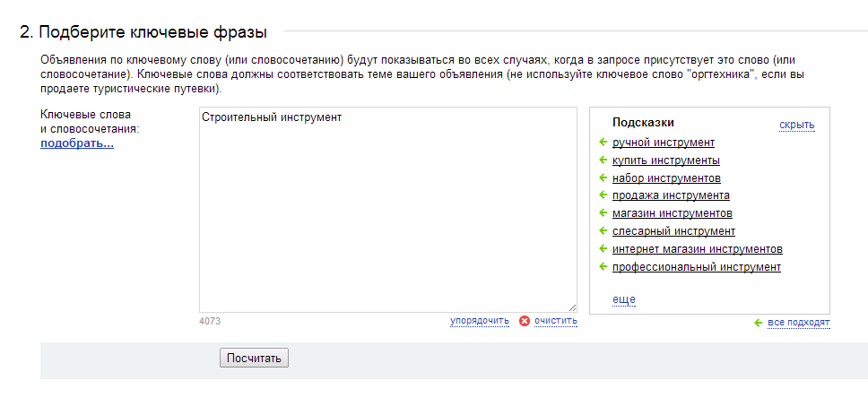
Task: Click green arrow next to 'все подходят'
Action: click(759, 323)
